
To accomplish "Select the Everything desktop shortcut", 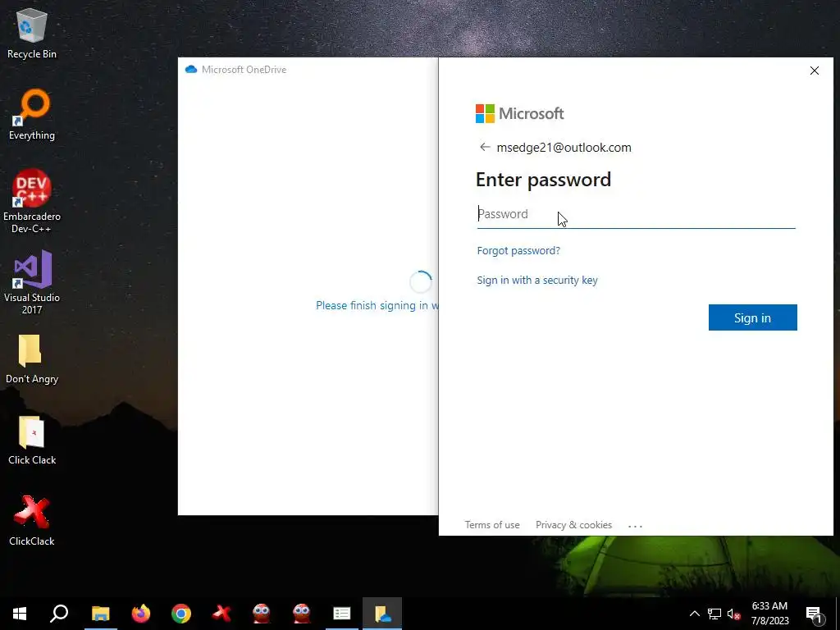I will pos(32,115).
